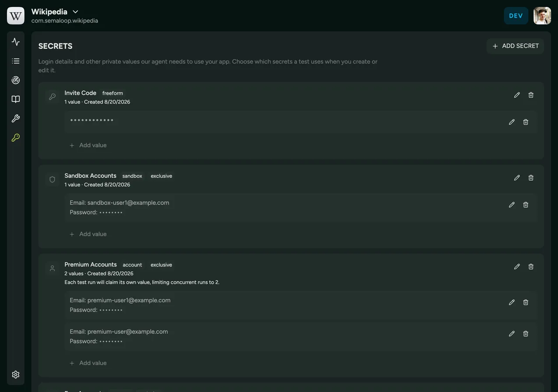Click the com.semaloop.wikipedia package name

pyautogui.click(x=65, y=20)
